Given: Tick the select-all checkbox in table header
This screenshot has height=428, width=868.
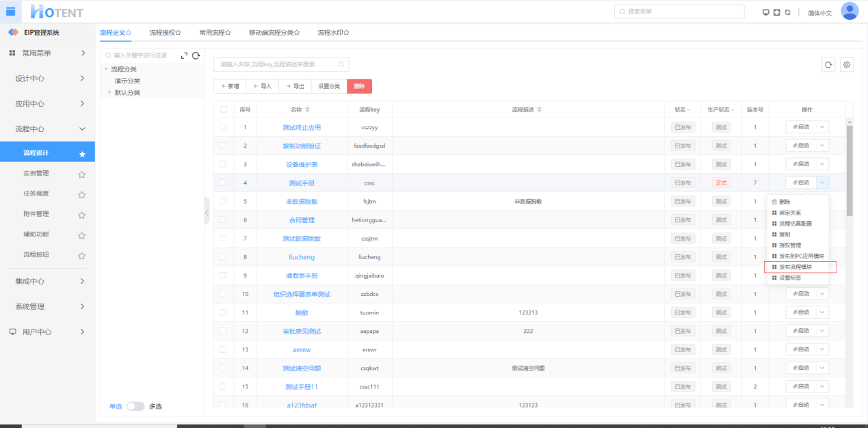Looking at the screenshot, I should coord(223,109).
